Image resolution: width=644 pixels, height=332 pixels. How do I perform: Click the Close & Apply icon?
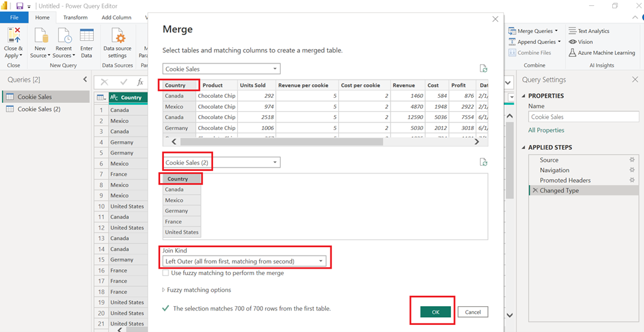pos(14,36)
